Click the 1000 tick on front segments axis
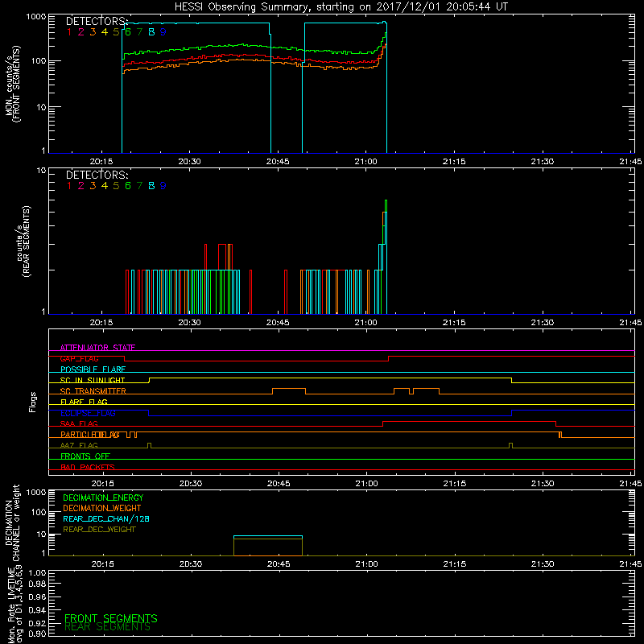The image size is (644, 644). (35, 17)
